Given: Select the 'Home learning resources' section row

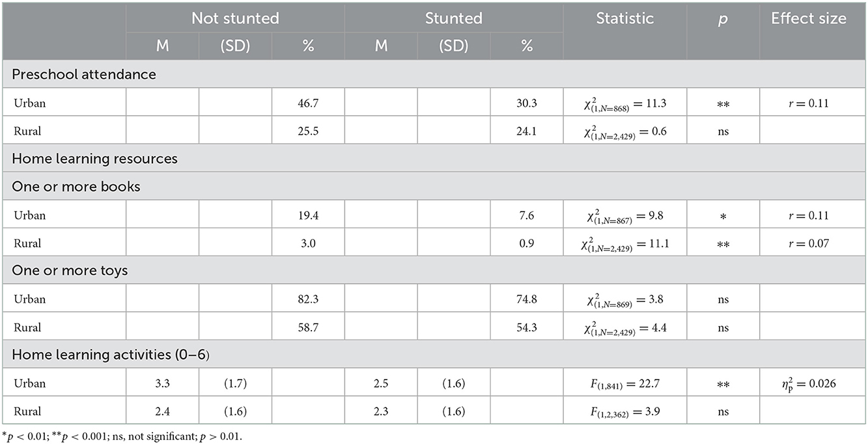Looking at the screenshot, I should (x=434, y=158).
